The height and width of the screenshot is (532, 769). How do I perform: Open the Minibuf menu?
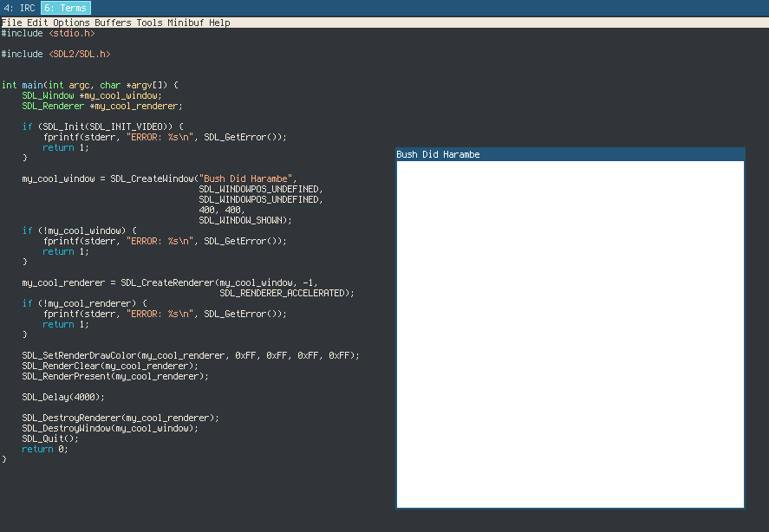pyautogui.click(x=186, y=23)
